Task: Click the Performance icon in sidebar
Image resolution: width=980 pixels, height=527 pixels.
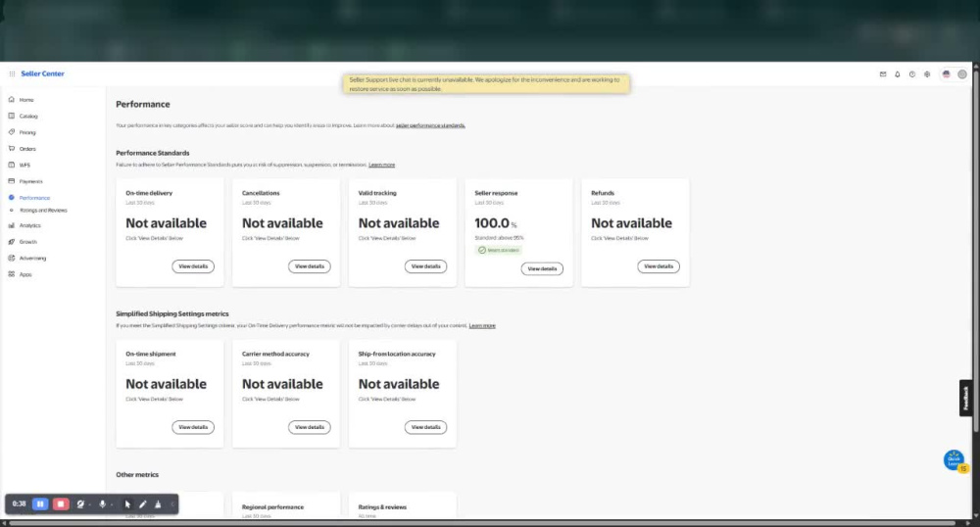Action: point(11,197)
